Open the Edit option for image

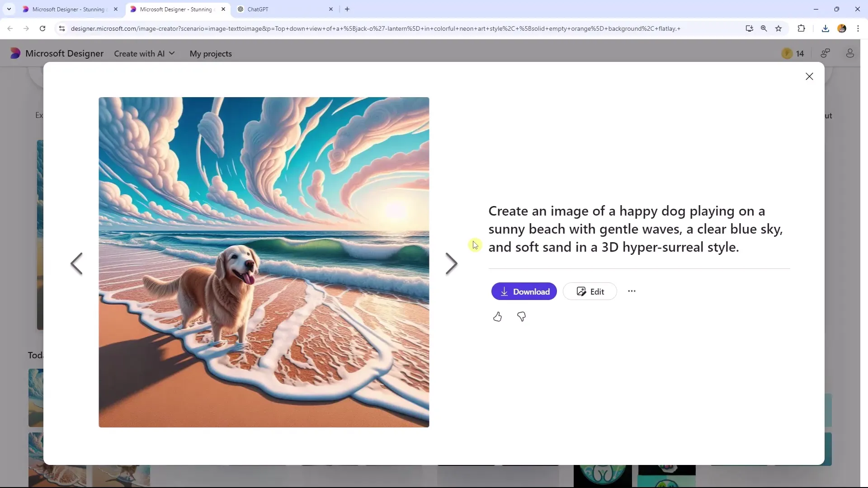(590, 291)
